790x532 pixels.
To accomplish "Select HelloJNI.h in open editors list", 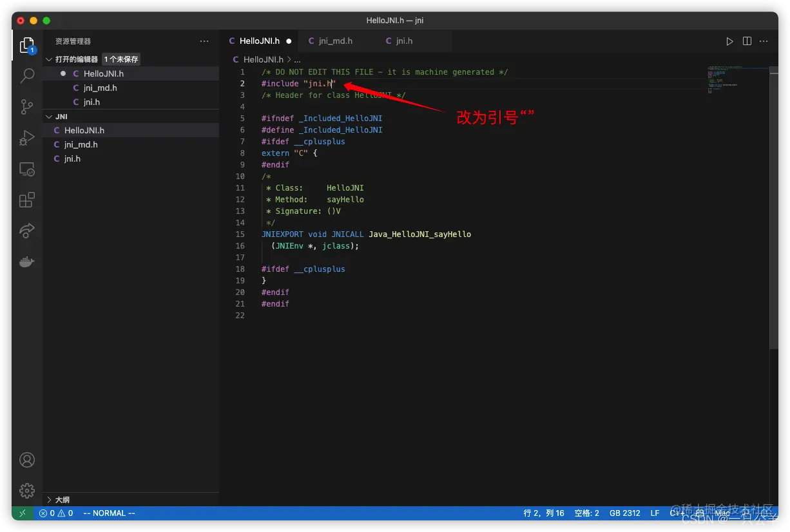I will (x=131, y=73).
